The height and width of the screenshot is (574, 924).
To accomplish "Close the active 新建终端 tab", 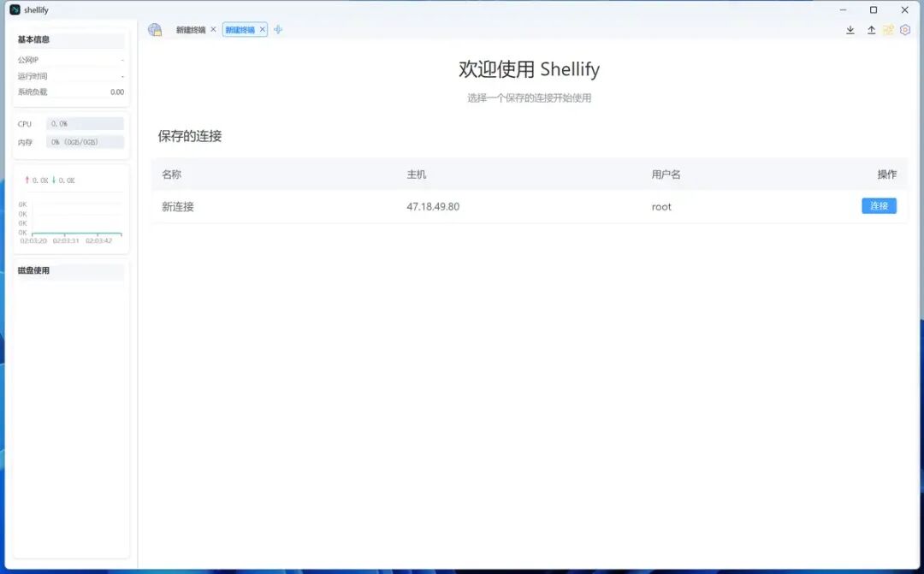I will [262, 28].
